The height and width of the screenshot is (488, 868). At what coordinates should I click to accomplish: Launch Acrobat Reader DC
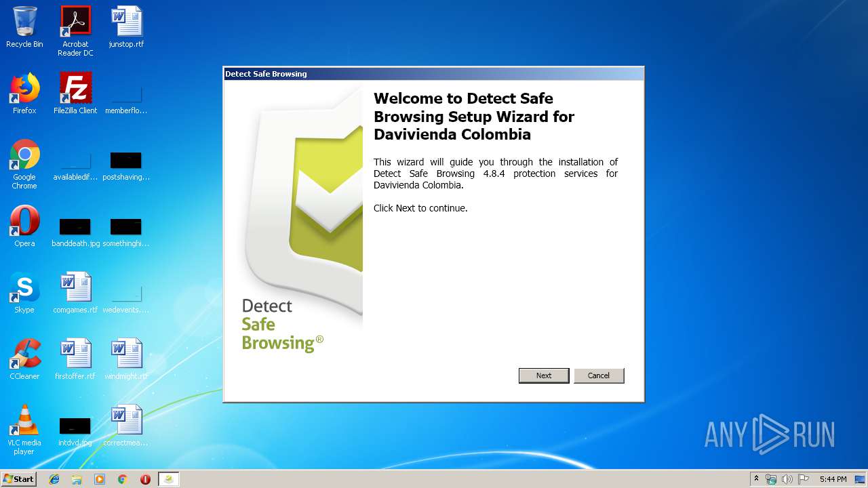[75, 31]
